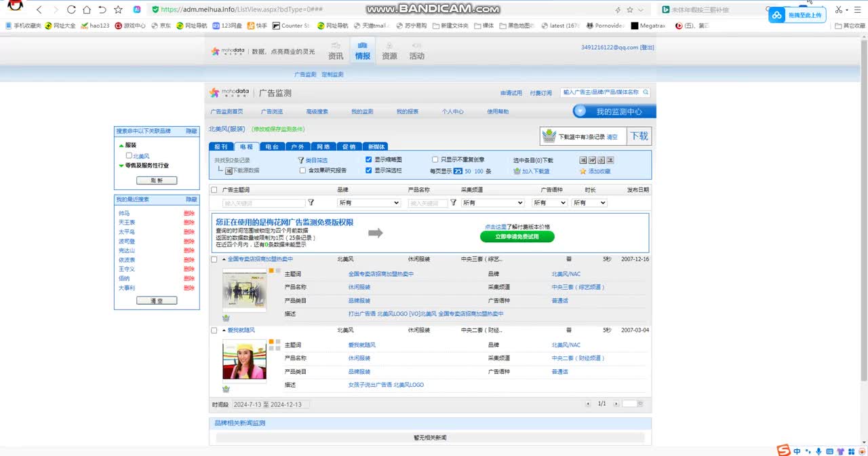Click the green 立即申请免费试用 button

coord(517,237)
